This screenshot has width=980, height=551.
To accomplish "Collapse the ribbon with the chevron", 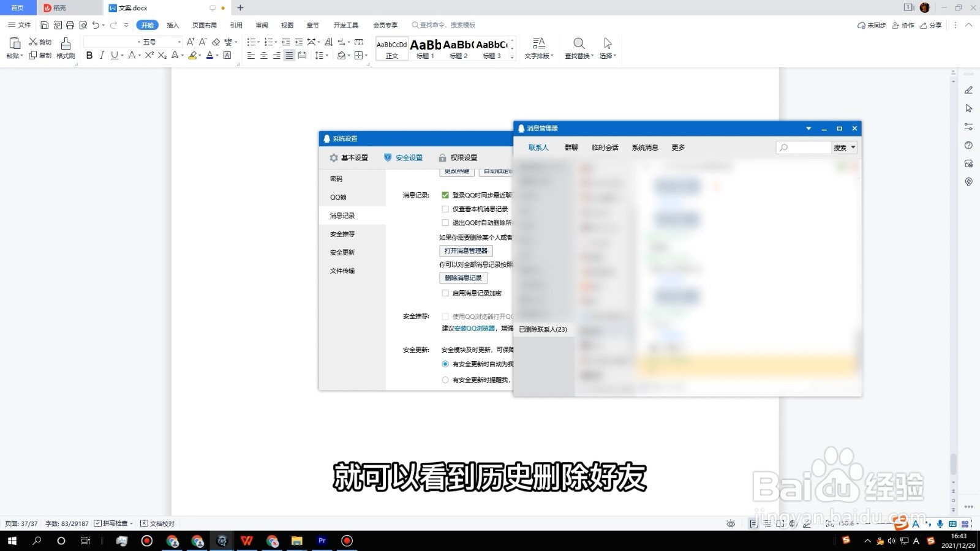I will pyautogui.click(x=968, y=25).
